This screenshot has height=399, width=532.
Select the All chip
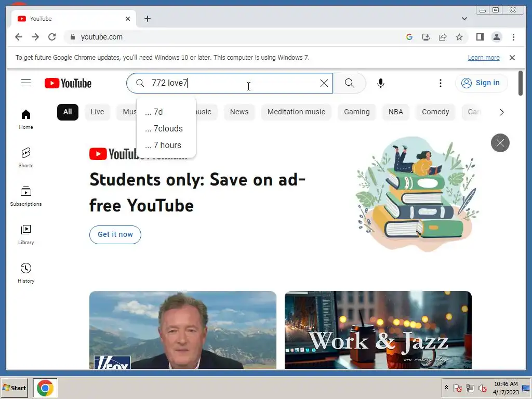(x=68, y=112)
